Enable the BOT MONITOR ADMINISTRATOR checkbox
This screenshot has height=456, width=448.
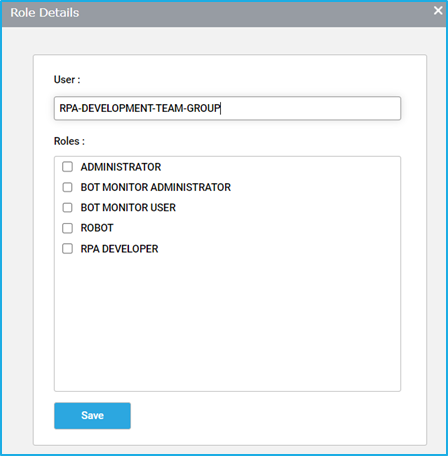click(67, 187)
